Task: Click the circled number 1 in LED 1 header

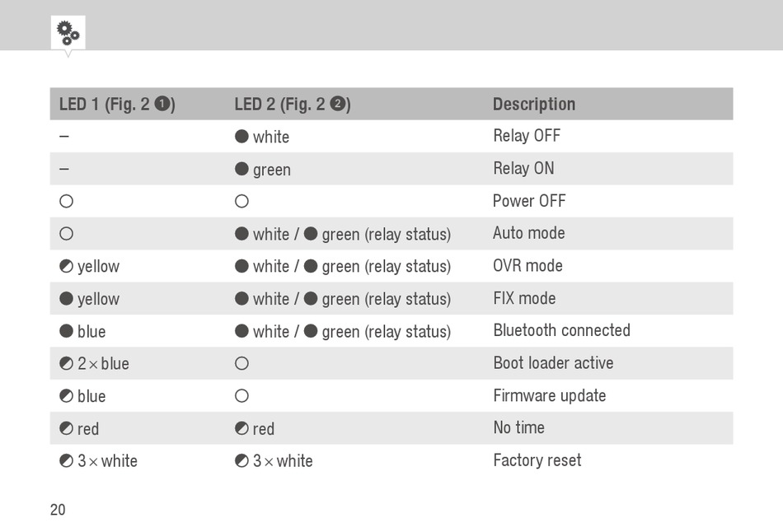Action: [x=162, y=103]
